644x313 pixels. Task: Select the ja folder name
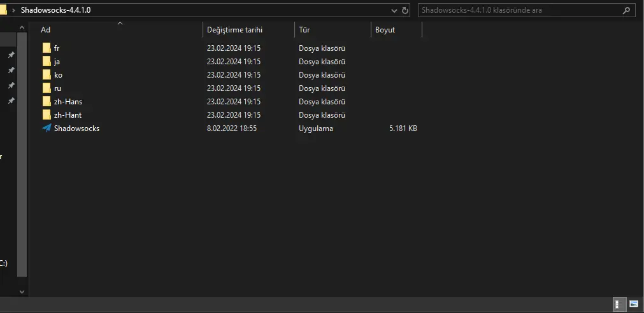click(x=57, y=62)
